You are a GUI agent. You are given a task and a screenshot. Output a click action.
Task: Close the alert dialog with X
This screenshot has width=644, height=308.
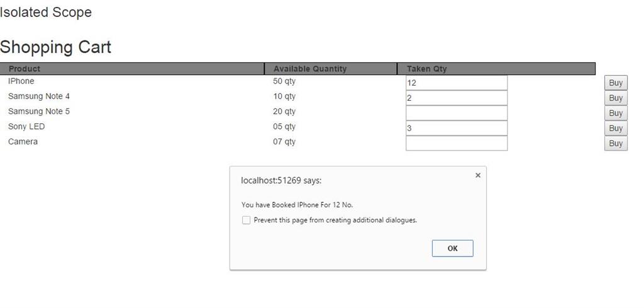coord(478,175)
